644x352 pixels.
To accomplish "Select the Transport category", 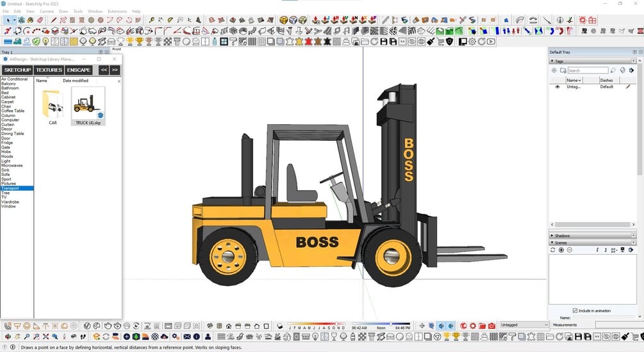I will (17, 188).
